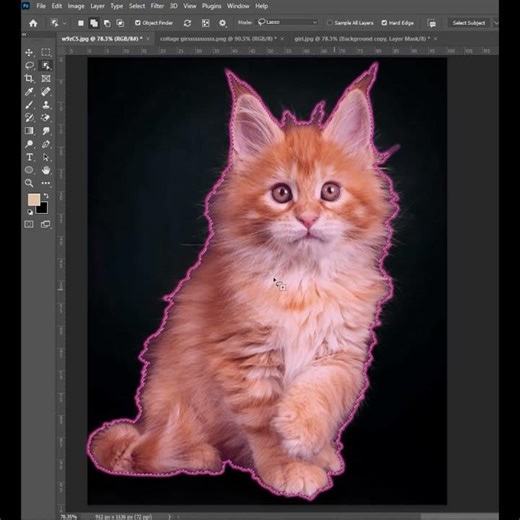Image resolution: width=520 pixels, height=520 pixels.
Task: Open the tool preset picker arrow
Action: pyautogui.click(x=65, y=23)
